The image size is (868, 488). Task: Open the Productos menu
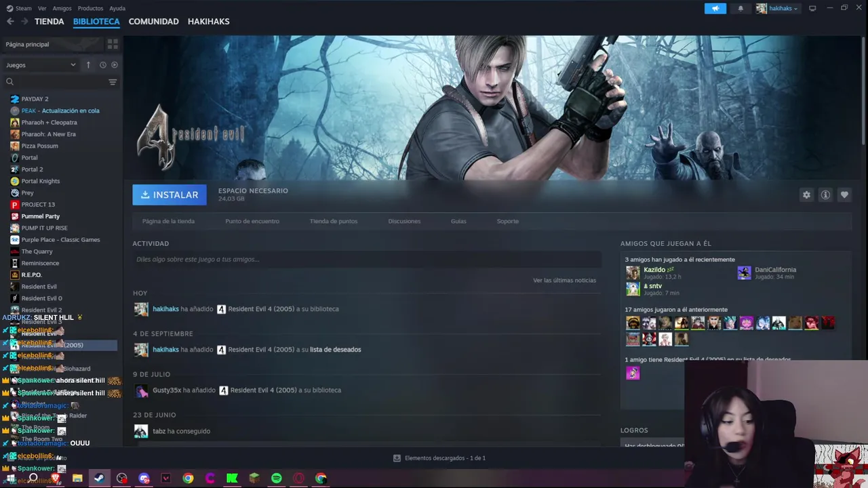pyautogui.click(x=90, y=8)
